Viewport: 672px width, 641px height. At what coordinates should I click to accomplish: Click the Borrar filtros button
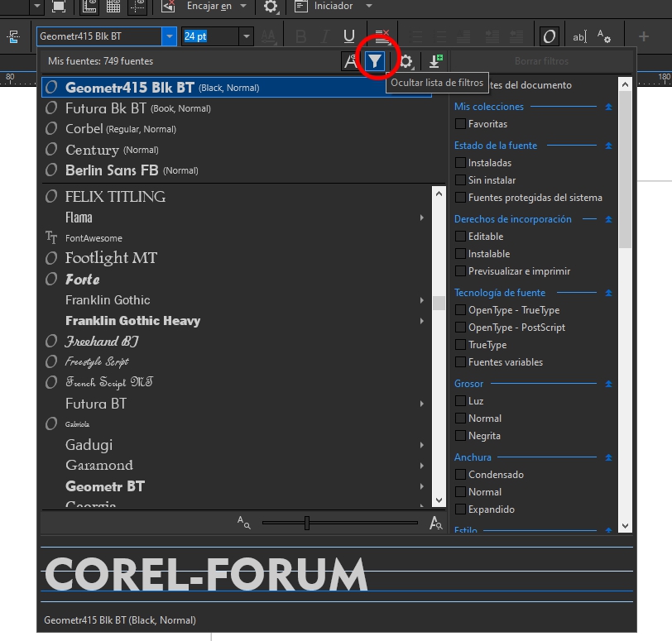coord(541,61)
